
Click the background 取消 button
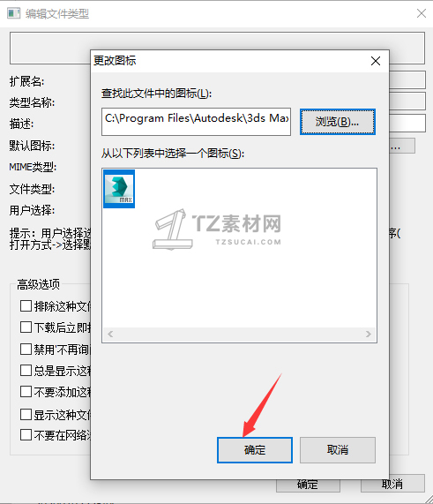[x=392, y=484]
